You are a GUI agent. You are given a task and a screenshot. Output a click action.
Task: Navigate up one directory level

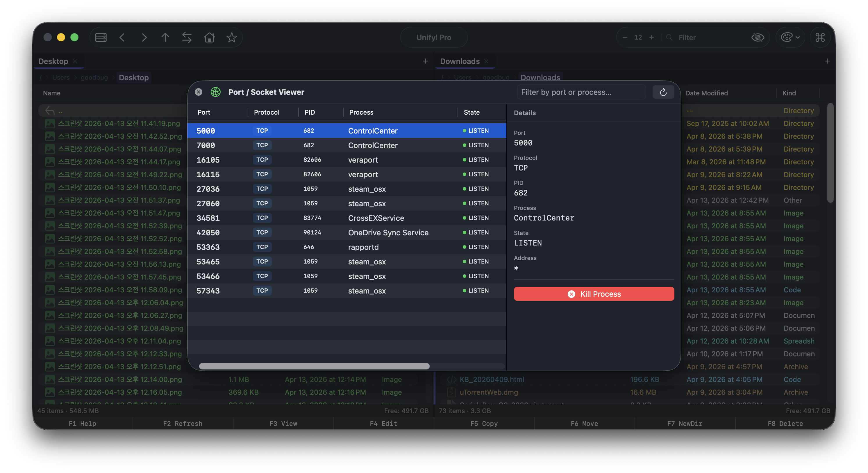pyautogui.click(x=165, y=38)
